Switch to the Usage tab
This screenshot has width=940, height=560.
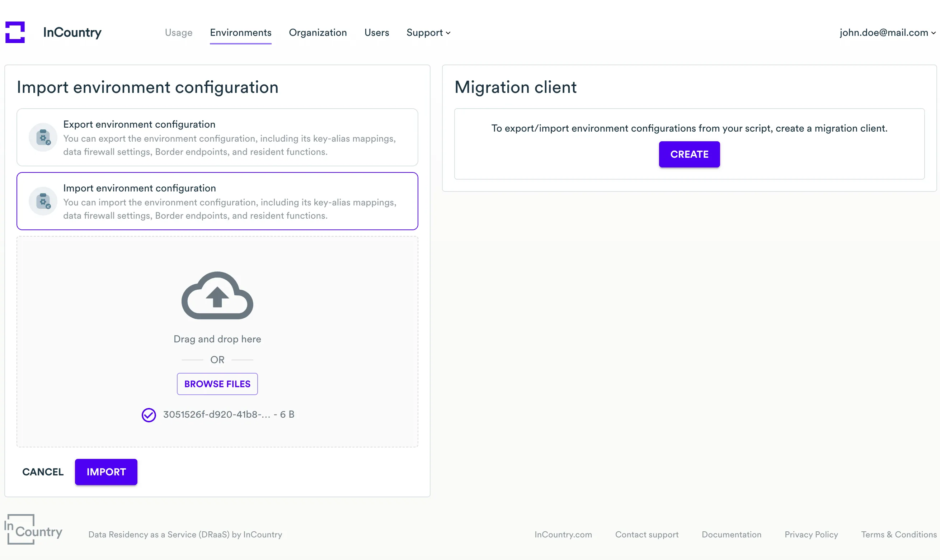[178, 33]
